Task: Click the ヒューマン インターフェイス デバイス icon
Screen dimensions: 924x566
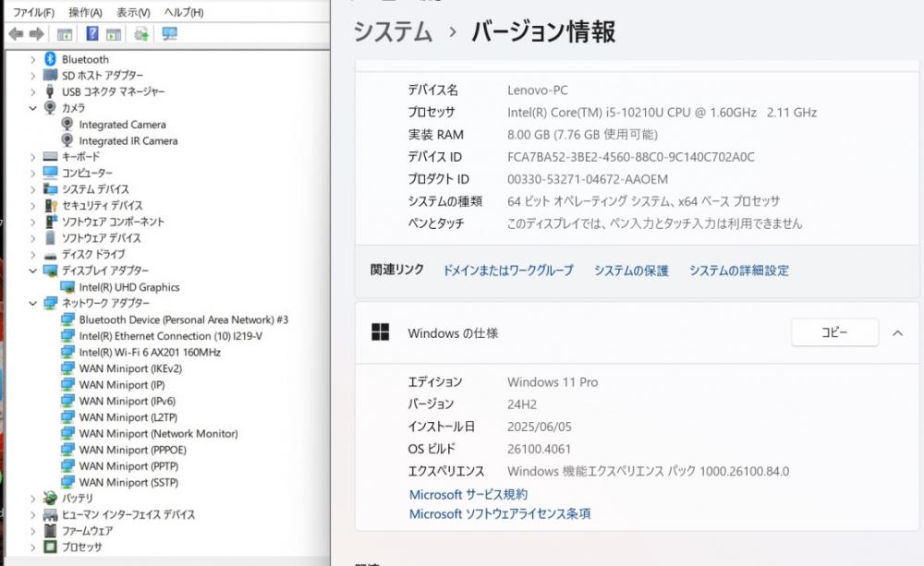Action: coord(50,515)
